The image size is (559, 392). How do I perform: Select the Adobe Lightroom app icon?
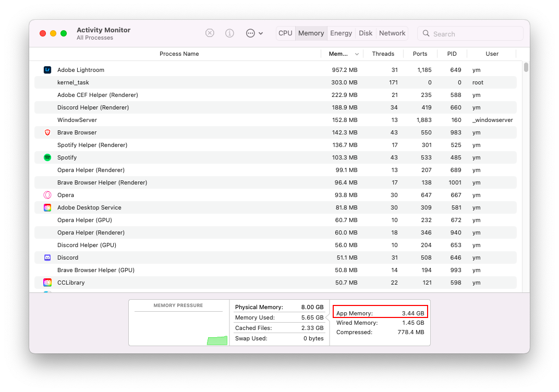click(x=47, y=70)
